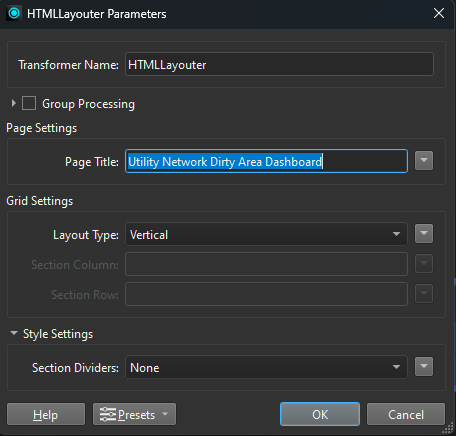The image size is (456, 436).
Task: Click the disabled Section Column field
Action: pos(266,264)
